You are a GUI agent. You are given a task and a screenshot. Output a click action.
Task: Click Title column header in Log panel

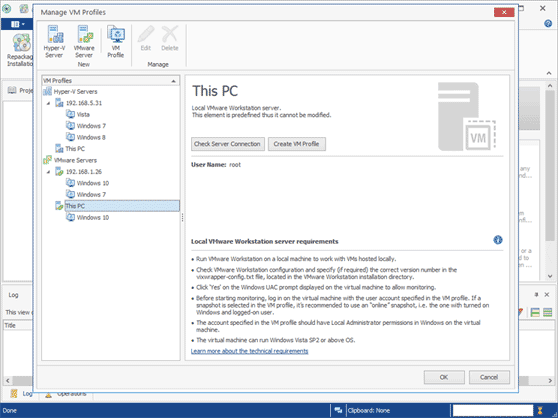pos(18,326)
